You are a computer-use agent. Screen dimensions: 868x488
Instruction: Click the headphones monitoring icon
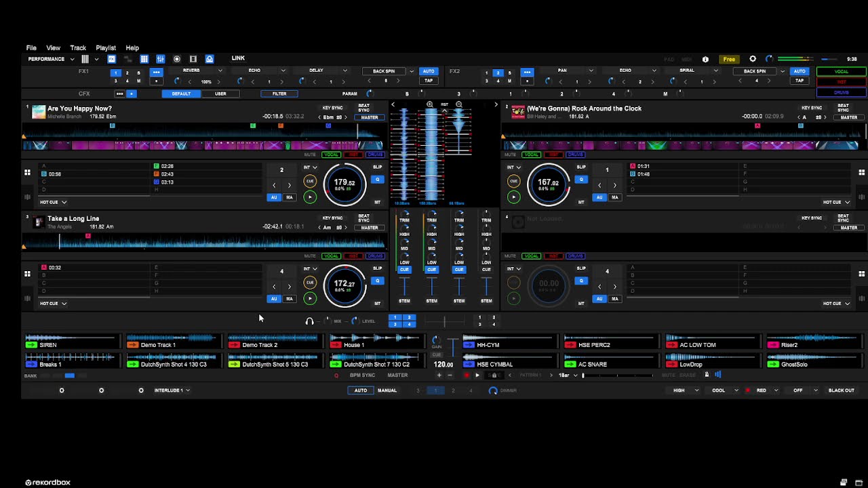pos(310,321)
